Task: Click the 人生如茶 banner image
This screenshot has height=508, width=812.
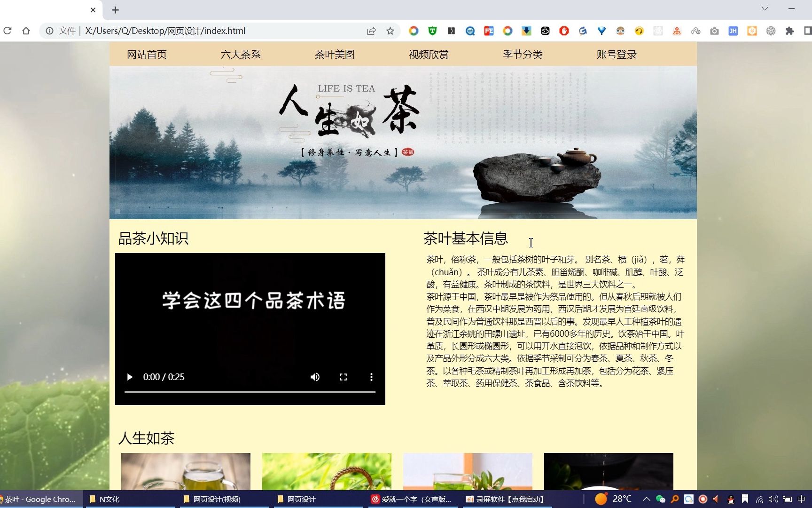Action: tap(403, 143)
